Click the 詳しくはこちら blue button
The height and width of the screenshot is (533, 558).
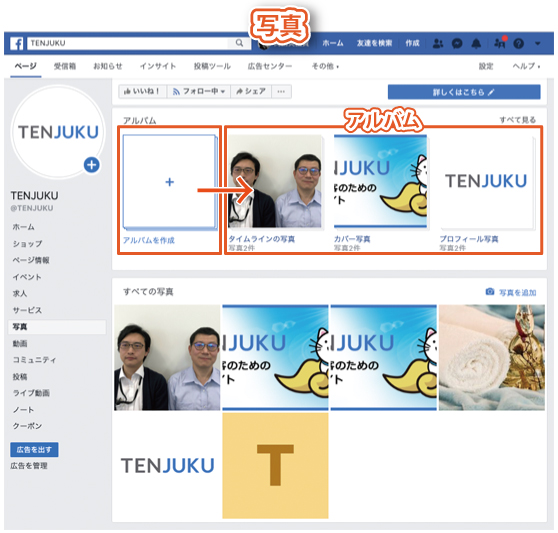464,92
